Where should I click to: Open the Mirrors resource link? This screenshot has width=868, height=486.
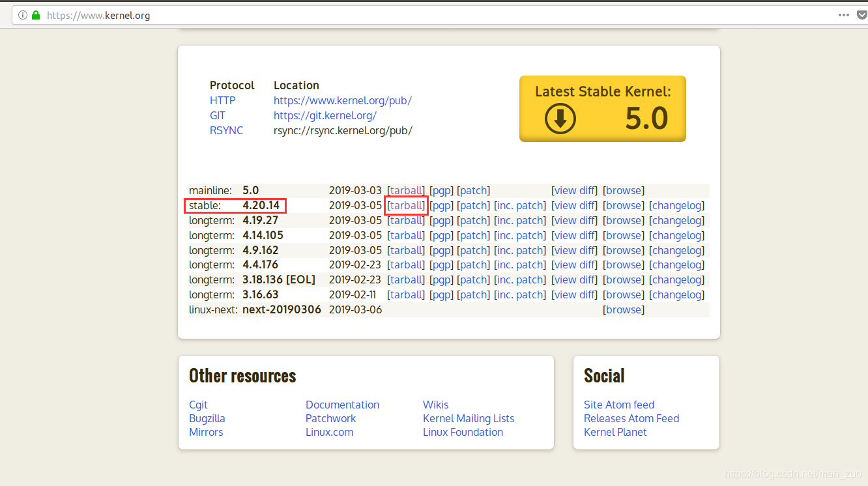tap(206, 432)
